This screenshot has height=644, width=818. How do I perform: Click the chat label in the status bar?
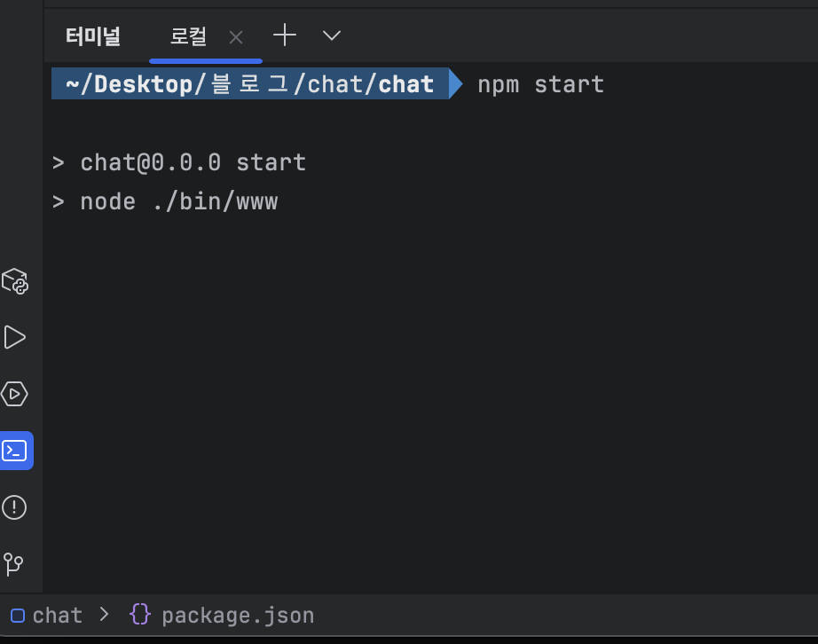coord(57,614)
